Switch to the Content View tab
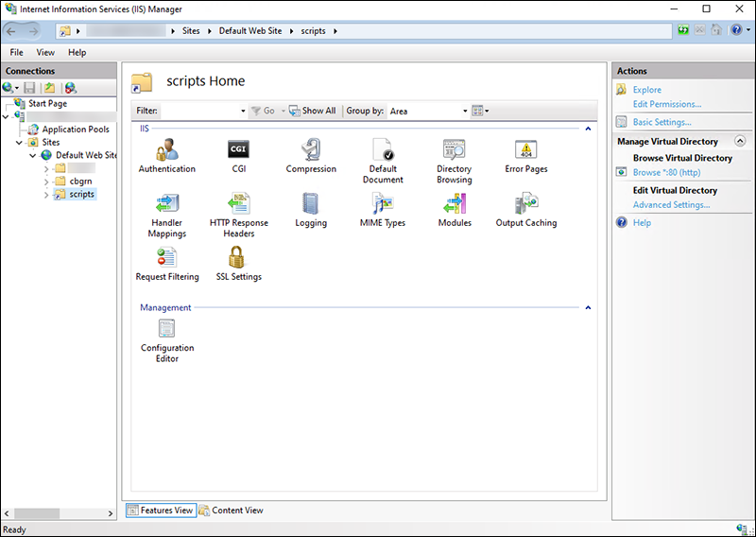Image resolution: width=756 pixels, height=537 pixels. click(231, 510)
